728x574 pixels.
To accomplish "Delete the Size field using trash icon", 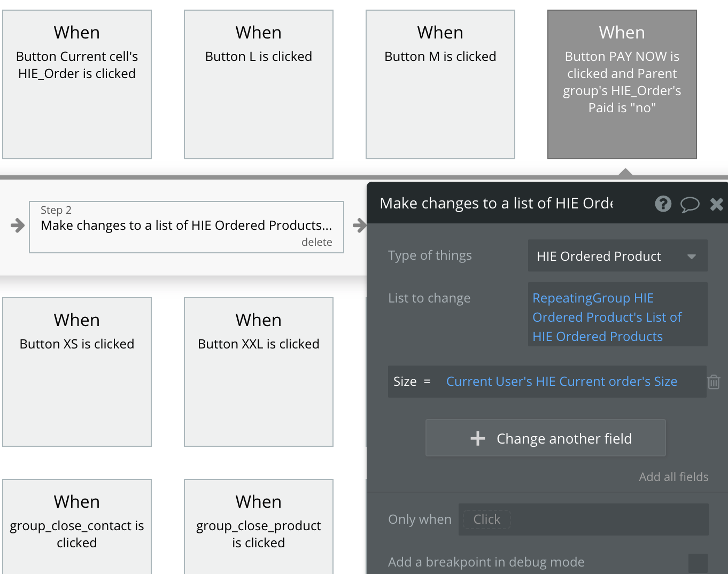I will point(714,382).
